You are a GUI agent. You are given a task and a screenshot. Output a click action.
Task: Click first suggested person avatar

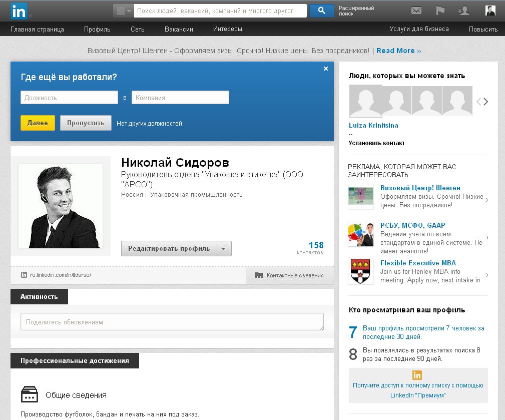click(x=365, y=101)
